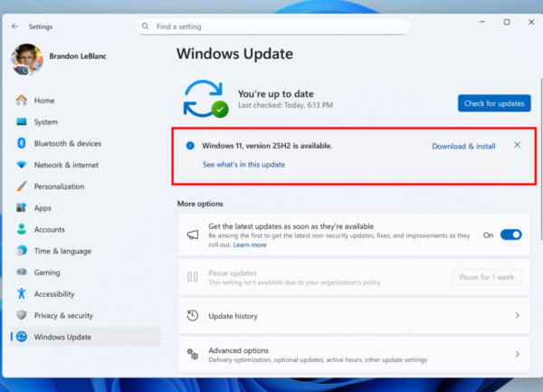543x392 pixels.
Task: Click the System monitor icon
Action: [22, 121]
